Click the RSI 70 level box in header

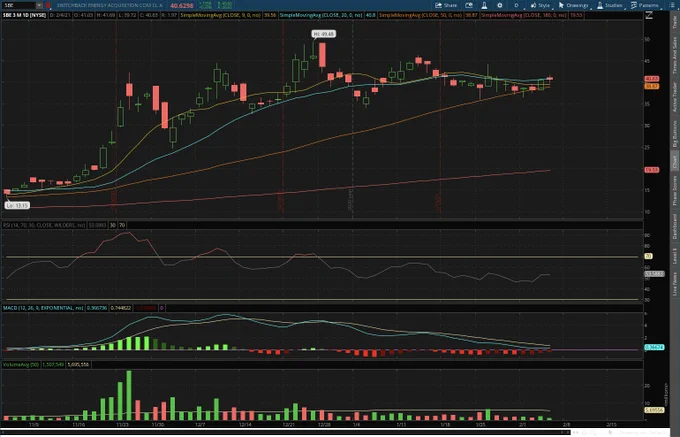(x=122, y=225)
